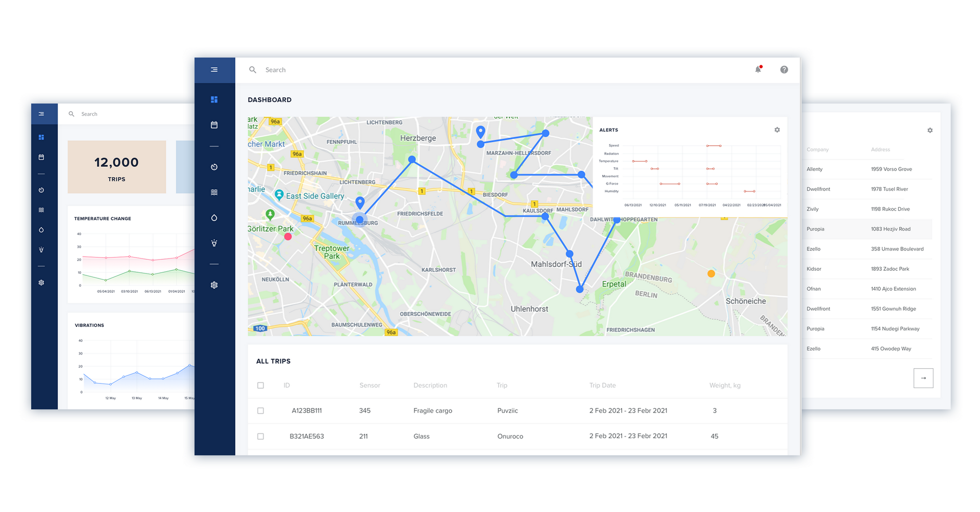Click the Fragile cargo description cell
Image resolution: width=980 pixels, height=512 pixels.
click(x=433, y=411)
